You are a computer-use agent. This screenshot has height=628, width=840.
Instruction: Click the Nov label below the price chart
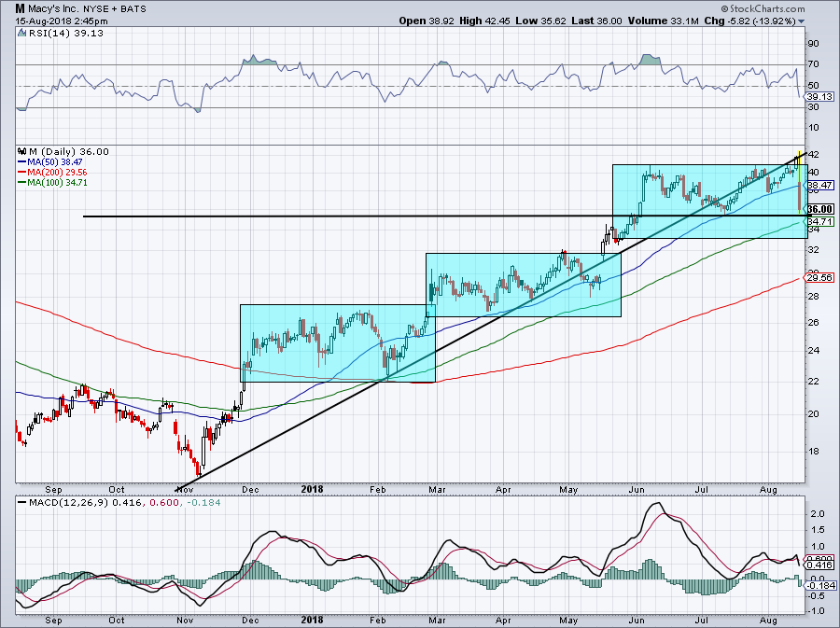pyautogui.click(x=185, y=489)
